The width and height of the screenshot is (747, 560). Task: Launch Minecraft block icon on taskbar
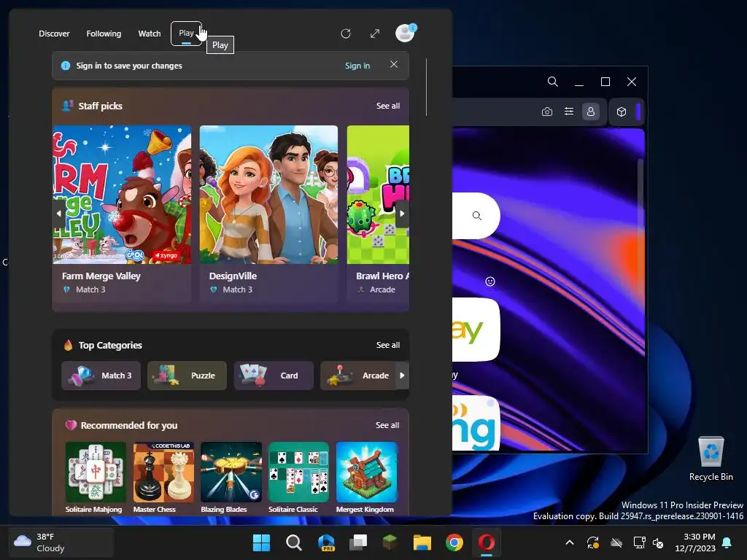[390, 542]
